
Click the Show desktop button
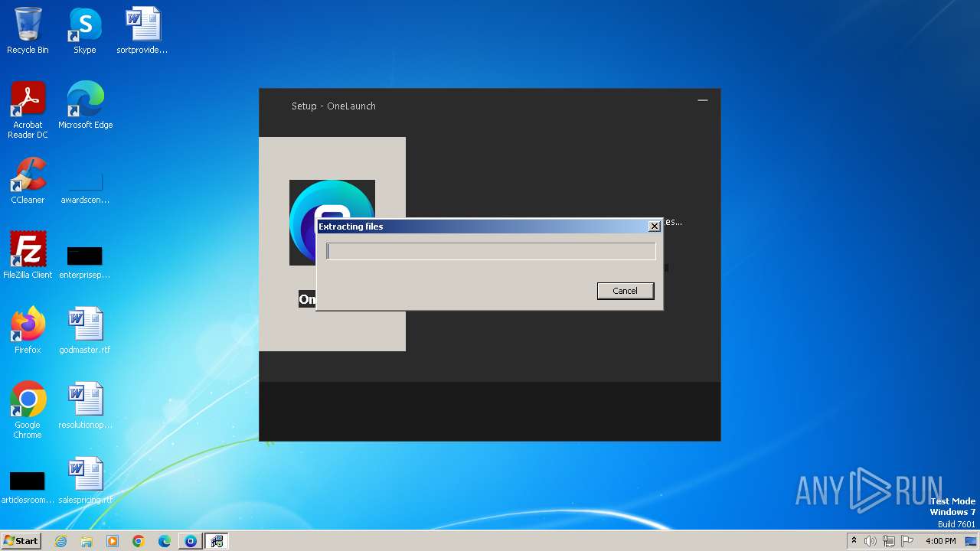[972, 541]
